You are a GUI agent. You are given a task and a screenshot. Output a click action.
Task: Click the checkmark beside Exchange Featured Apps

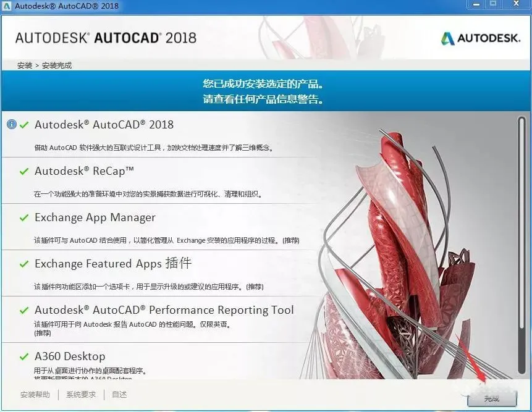pyautogui.click(x=23, y=264)
